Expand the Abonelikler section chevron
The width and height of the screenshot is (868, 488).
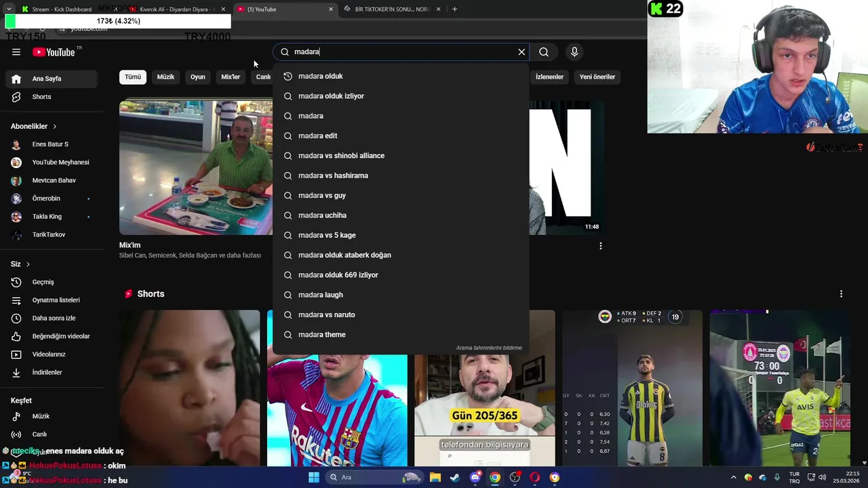pos(55,127)
